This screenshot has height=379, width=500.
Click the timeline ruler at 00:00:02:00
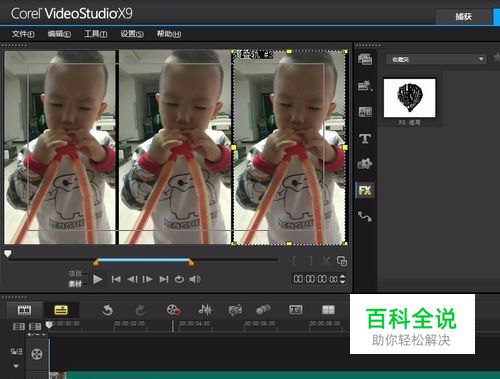click(x=130, y=324)
